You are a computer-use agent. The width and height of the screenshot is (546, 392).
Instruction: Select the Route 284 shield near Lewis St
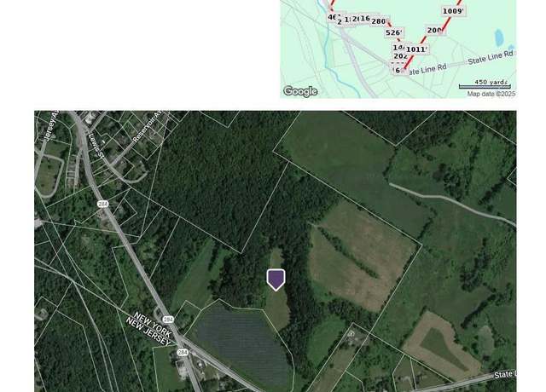pos(102,204)
